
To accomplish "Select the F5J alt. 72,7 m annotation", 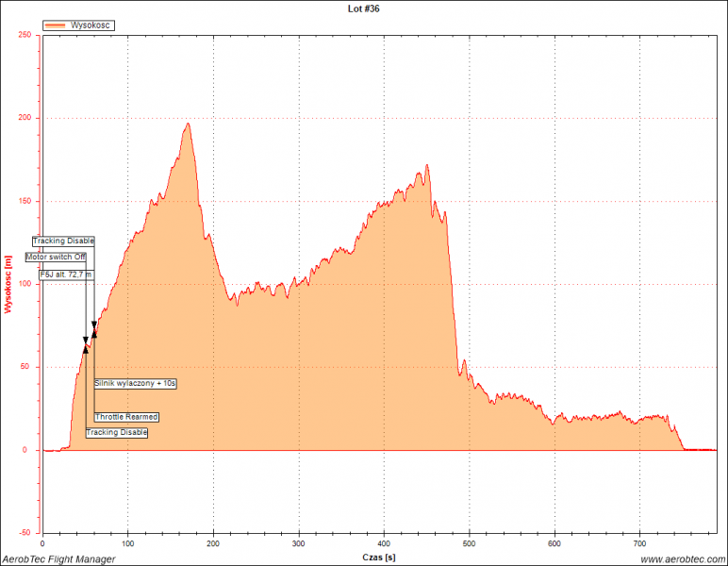I will (67, 274).
